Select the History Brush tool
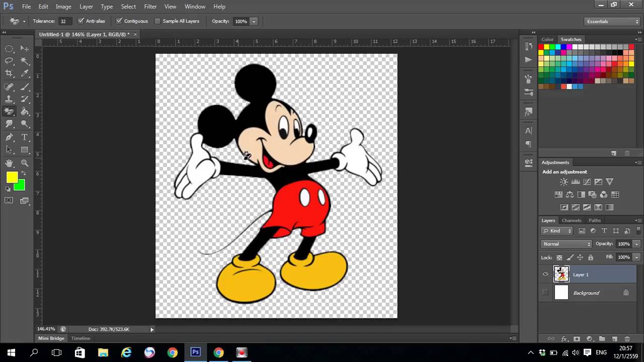This screenshot has width=644, height=362. tap(24, 99)
